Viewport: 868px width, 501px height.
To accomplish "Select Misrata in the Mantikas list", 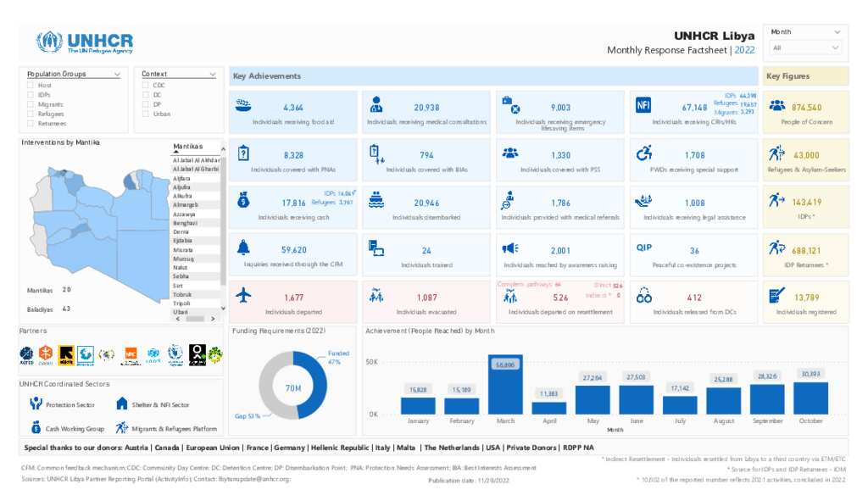I will click(x=196, y=250).
